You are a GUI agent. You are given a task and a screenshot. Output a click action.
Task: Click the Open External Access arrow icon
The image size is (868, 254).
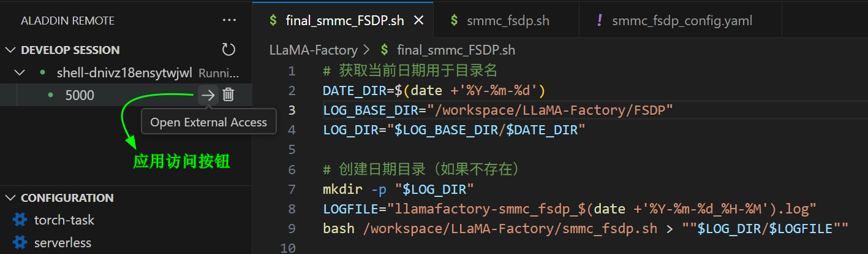[x=208, y=95]
